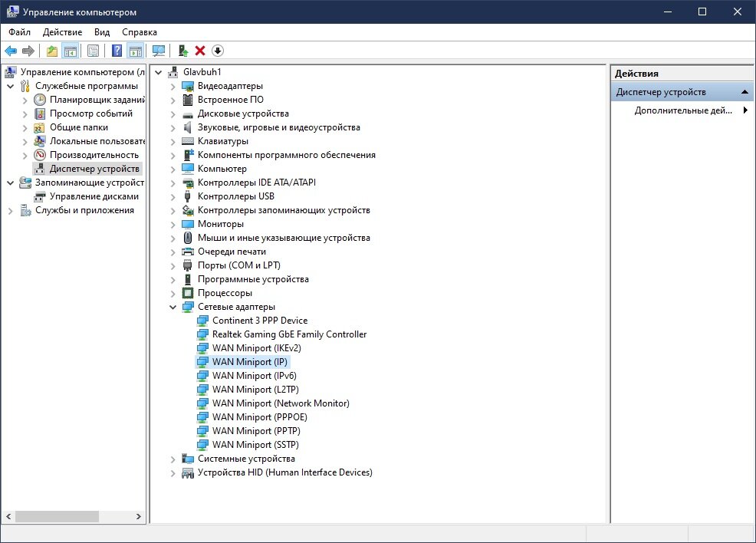
Task: Open the Properties toolbar icon
Action: (x=93, y=51)
